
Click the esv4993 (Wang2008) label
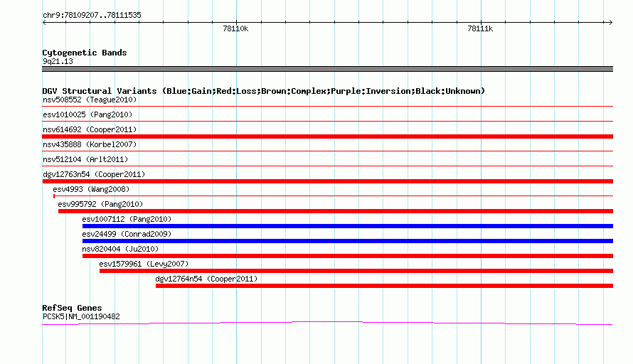(x=91, y=189)
